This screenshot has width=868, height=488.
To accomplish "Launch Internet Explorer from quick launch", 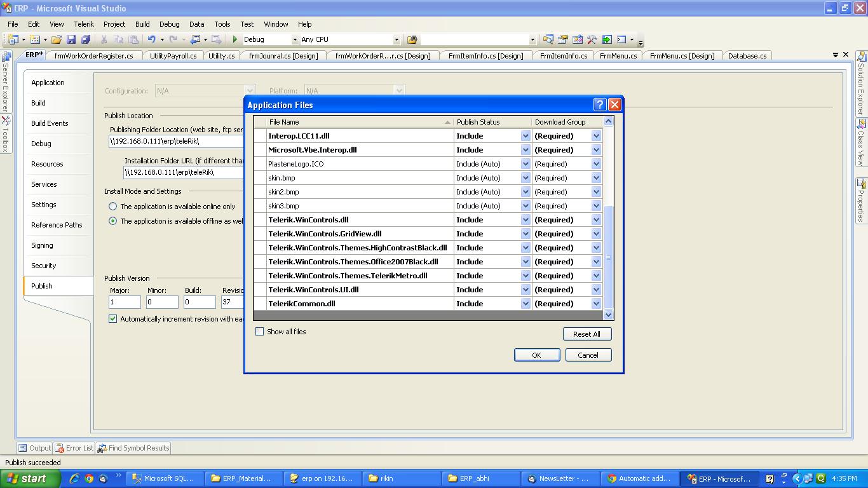I will click(74, 478).
